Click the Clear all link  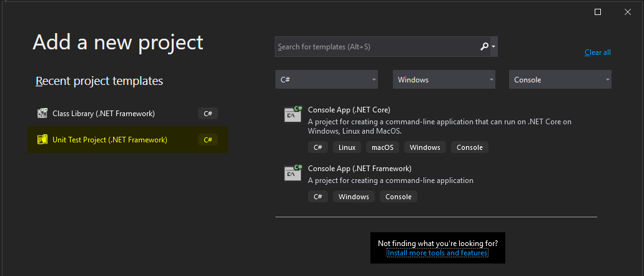(598, 52)
